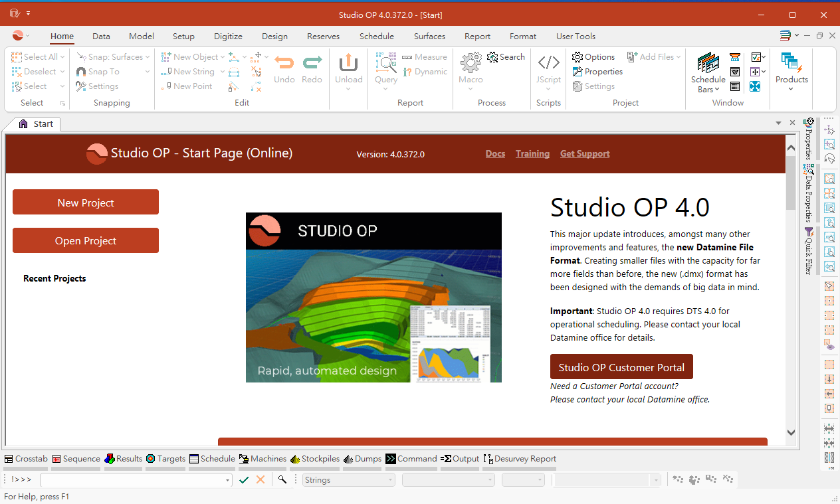Click the Studio OP mine design thumbnail
The height and width of the screenshot is (504, 840).
coord(373,297)
